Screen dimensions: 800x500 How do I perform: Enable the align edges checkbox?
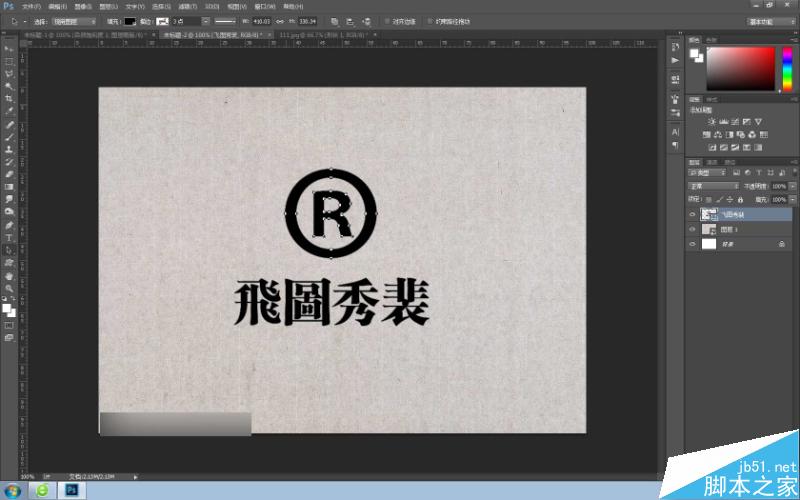pos(387,21)
